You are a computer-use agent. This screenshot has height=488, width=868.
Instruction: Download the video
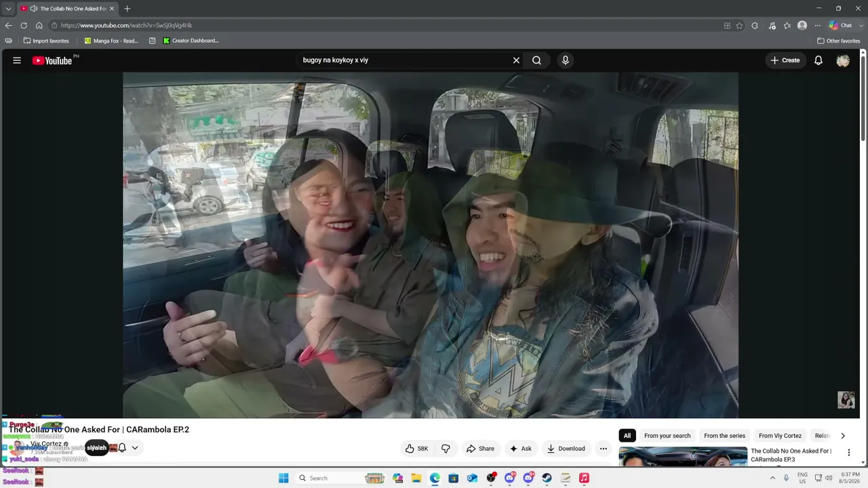566,449
